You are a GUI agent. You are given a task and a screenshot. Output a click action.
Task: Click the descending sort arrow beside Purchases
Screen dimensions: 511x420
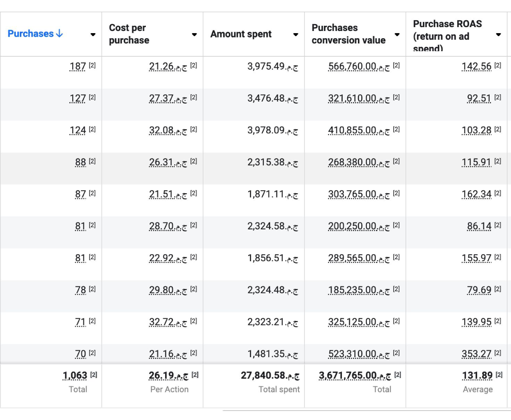[x=60, y=34]
